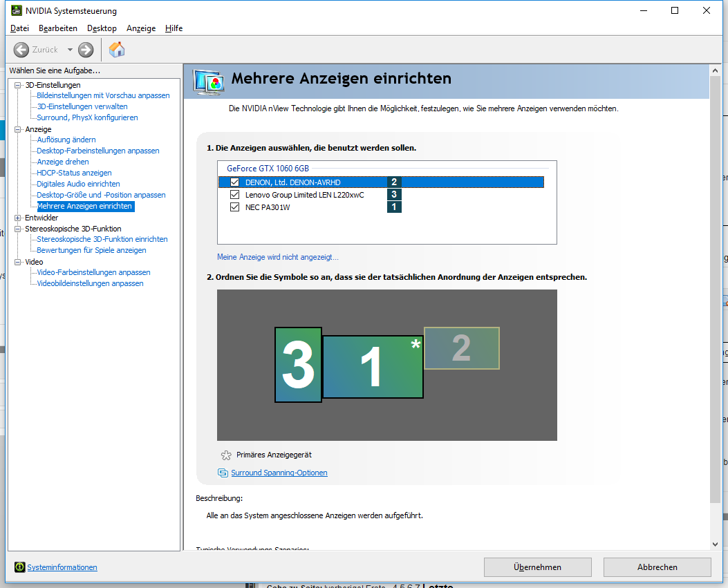Open Surround Spanning-Optionen link
Image resolution: width=728 pixels, height=588 pixels.
[279, 473]
